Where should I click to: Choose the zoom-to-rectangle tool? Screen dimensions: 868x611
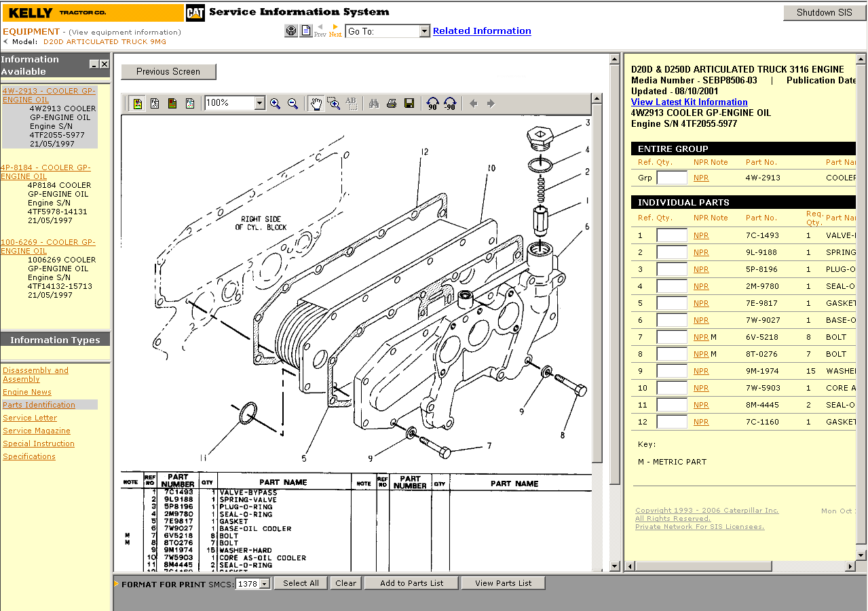(x=333, y=103)
